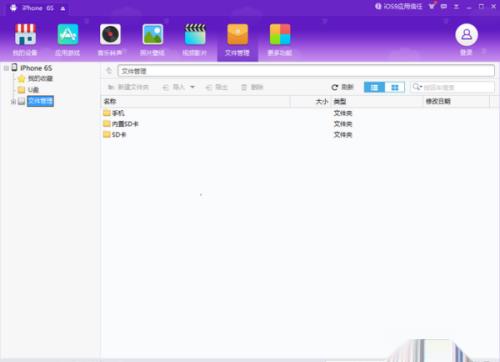The image size is (500, 362).
Task: Click the Refresh (刷新) button
Action: [342, 87]
